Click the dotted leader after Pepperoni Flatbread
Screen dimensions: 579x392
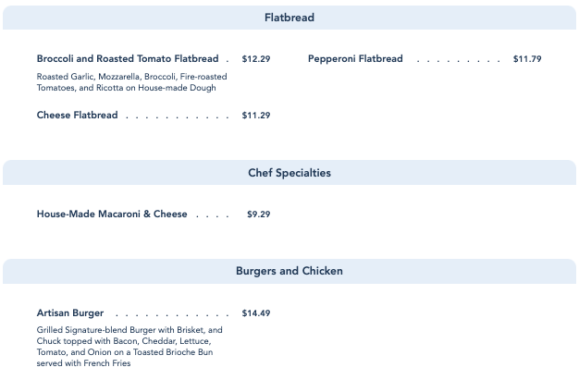(x=458, y=60)
